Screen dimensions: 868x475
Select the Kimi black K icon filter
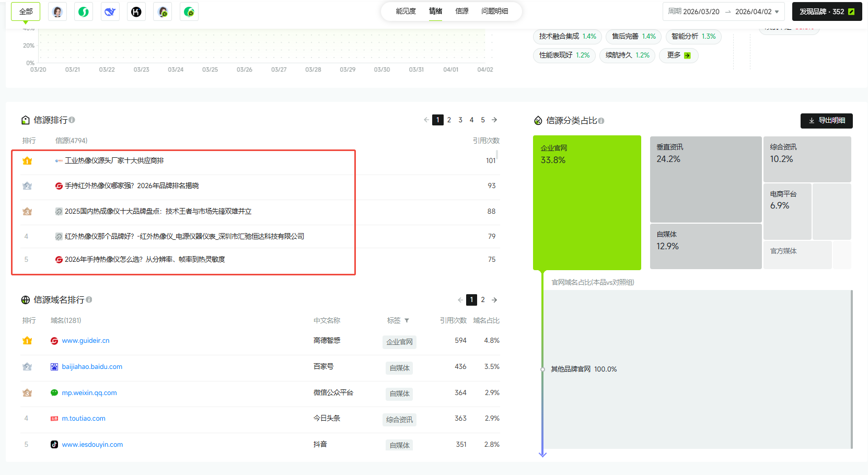(136, 11)
